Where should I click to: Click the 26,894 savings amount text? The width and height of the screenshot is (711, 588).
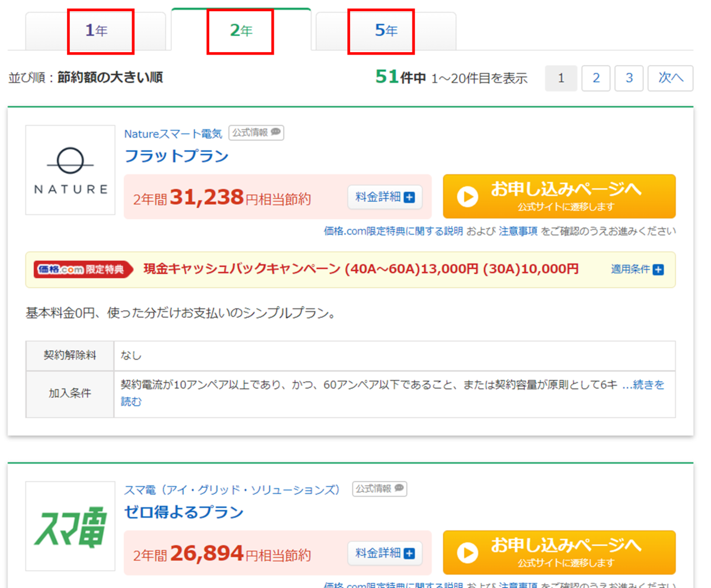click(x=207, y=553)
